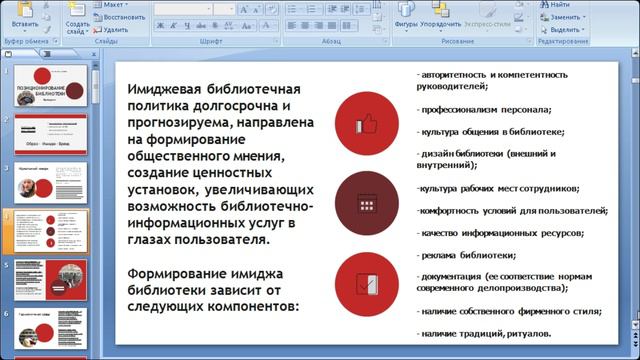Click Restore (Восстановить) slide button

[x=119, y=17]
